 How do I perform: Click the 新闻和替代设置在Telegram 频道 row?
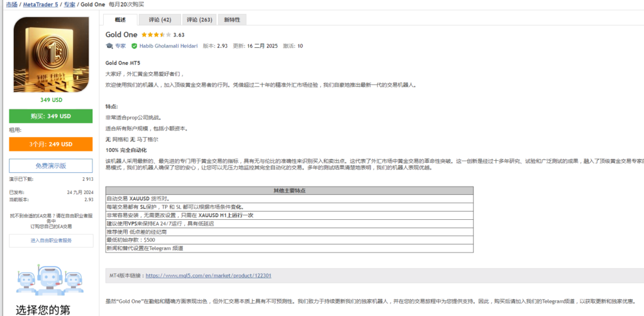[289, 248]
